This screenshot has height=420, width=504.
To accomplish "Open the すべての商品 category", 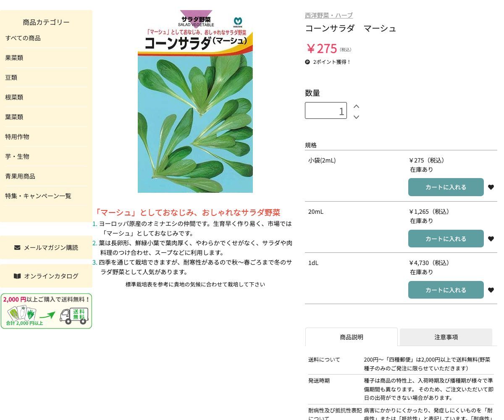I will (23, 38).
